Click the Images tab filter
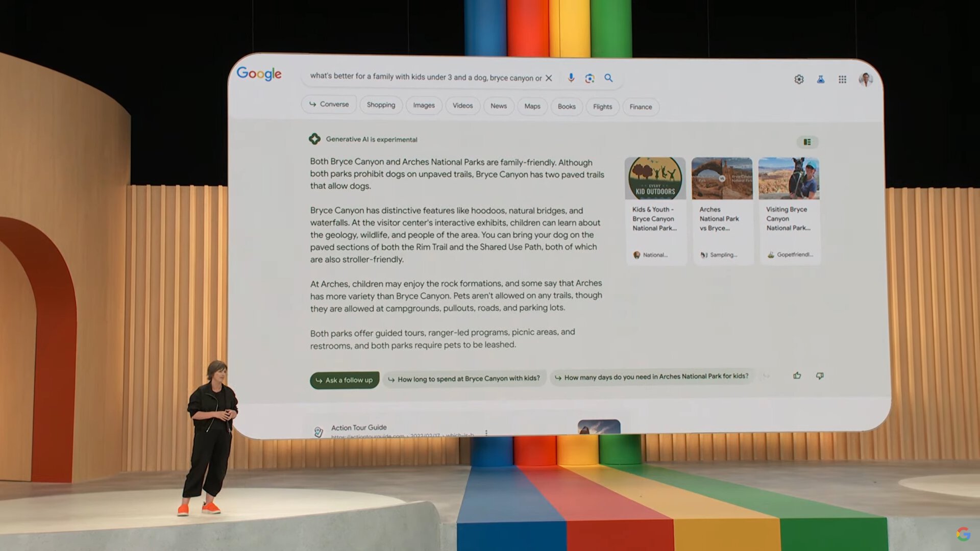The image size is (980, 551). coord(423,106)
